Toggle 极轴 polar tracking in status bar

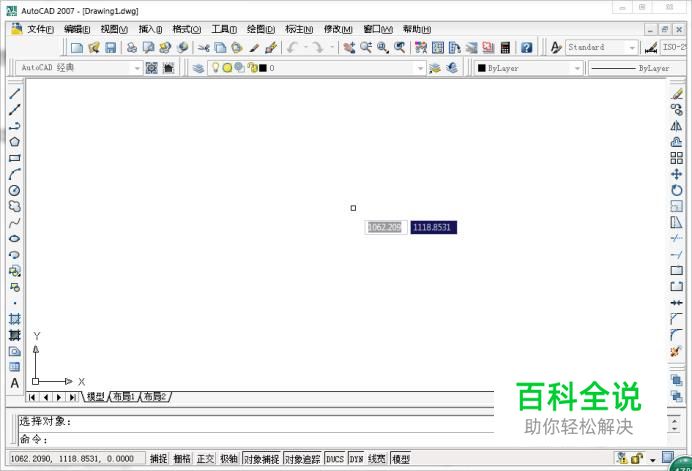229,459
